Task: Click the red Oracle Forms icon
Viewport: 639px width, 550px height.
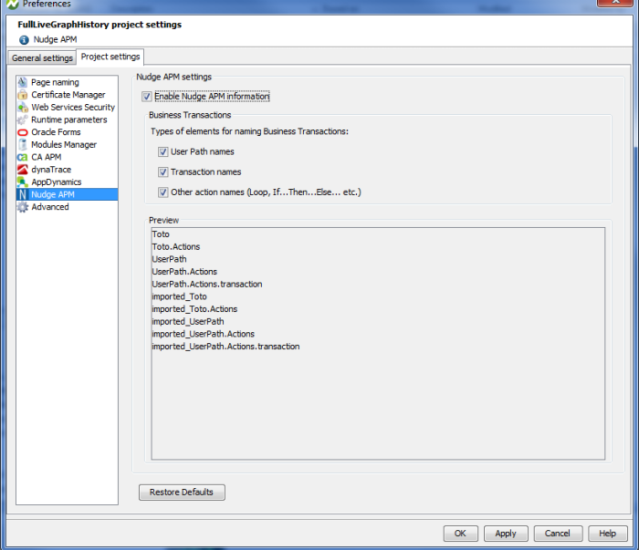Action: tap(22, 132)
